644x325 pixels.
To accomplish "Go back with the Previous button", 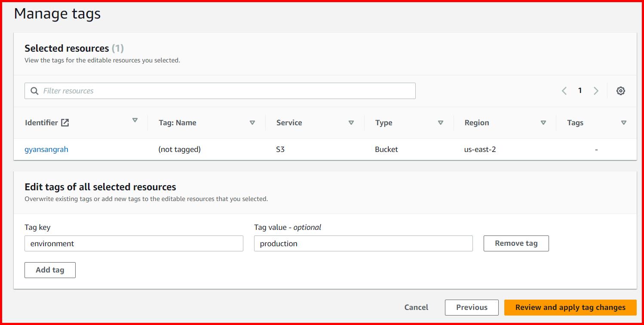I will click(471, 307).
